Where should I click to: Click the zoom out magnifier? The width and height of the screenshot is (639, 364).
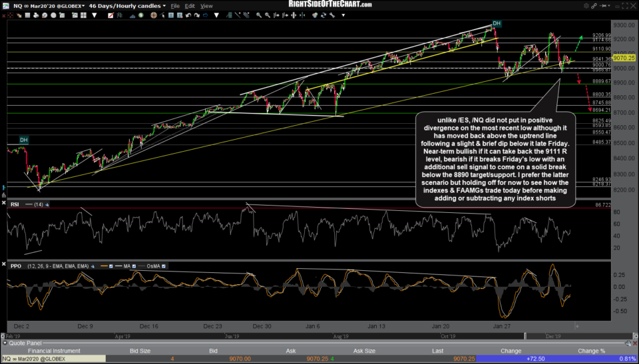pos(268,15)
